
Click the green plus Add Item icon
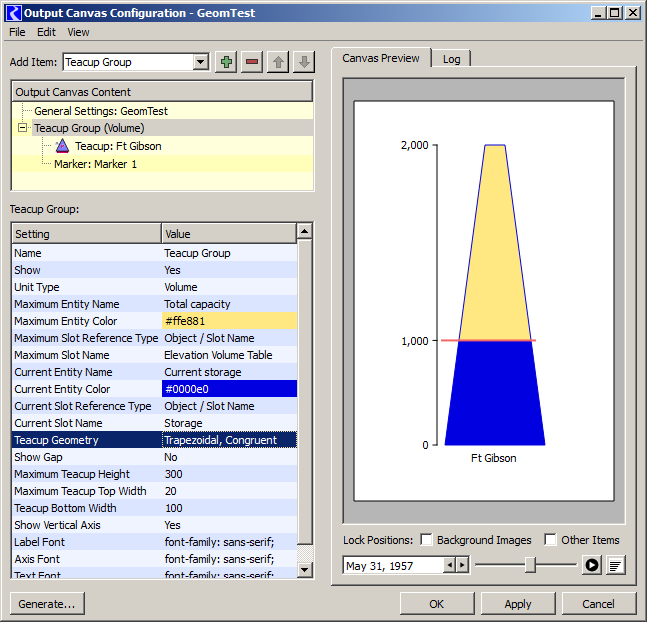click(226, 62)
